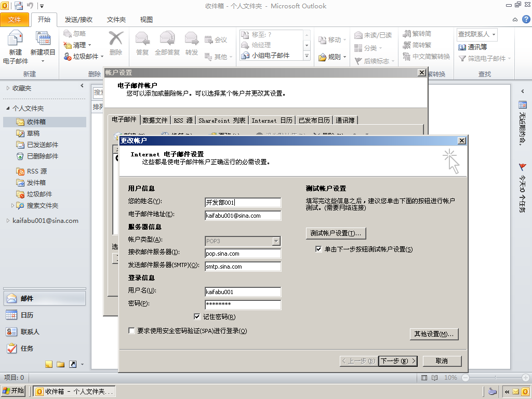
Task: Click the Folder List icon in navigation bar
Action: [61, 364]
